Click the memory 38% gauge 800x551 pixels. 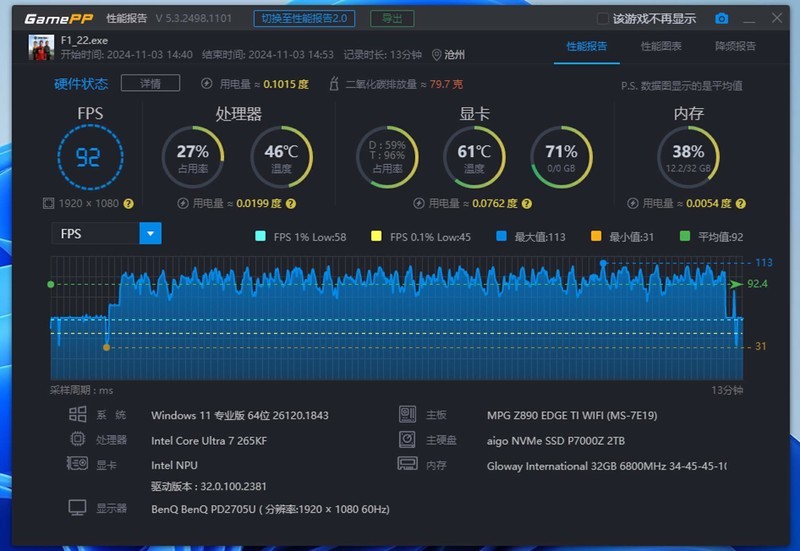[688, 157]
